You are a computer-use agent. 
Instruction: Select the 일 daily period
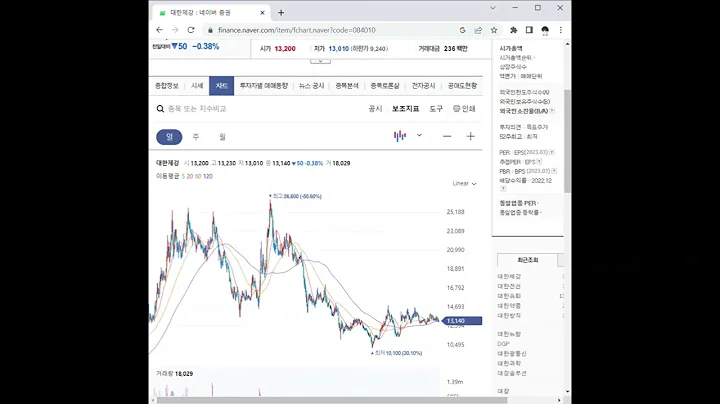(x=169, y=137)
